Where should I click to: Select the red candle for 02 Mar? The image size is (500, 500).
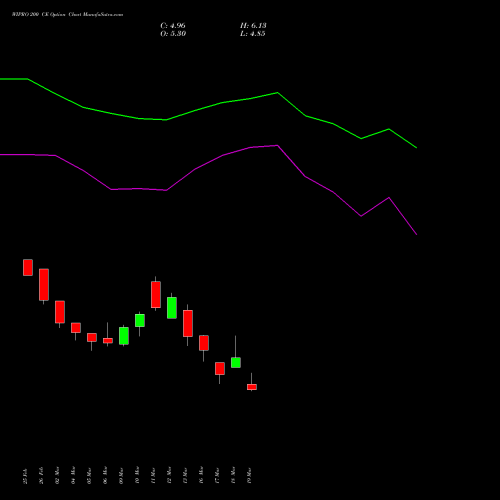click(x=60, y=312)
